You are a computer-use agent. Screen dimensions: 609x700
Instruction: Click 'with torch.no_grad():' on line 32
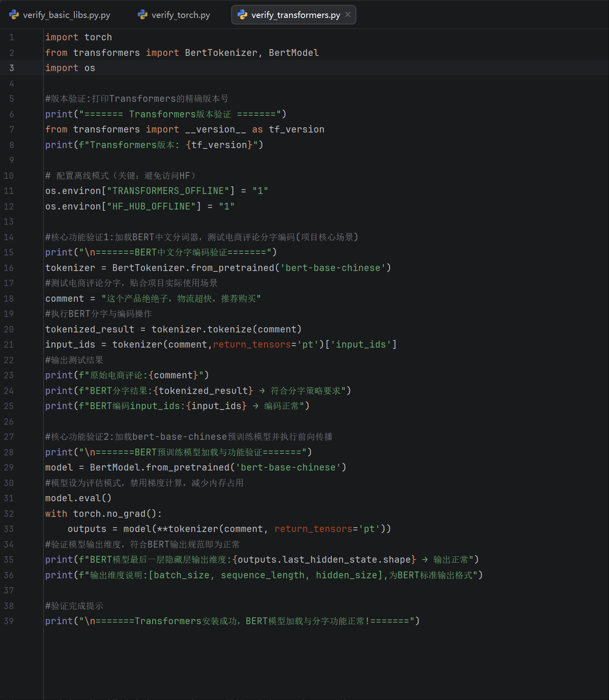(103, 514)
